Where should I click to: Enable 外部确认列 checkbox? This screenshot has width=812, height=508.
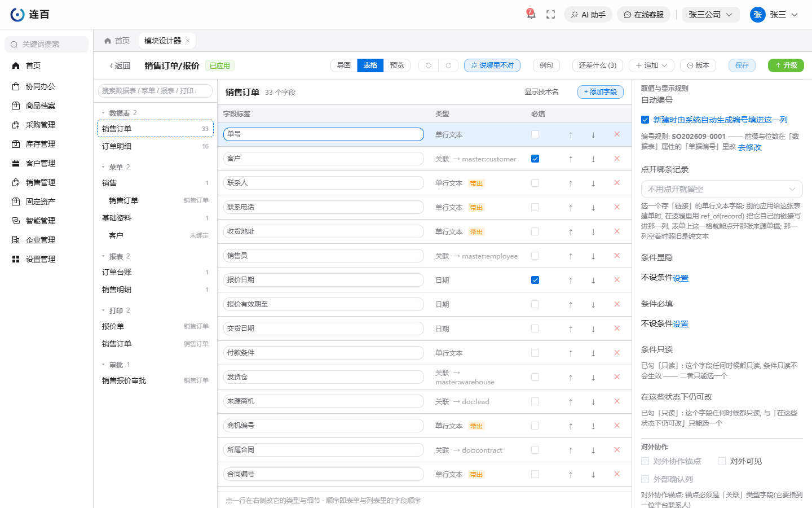(645, 479)
